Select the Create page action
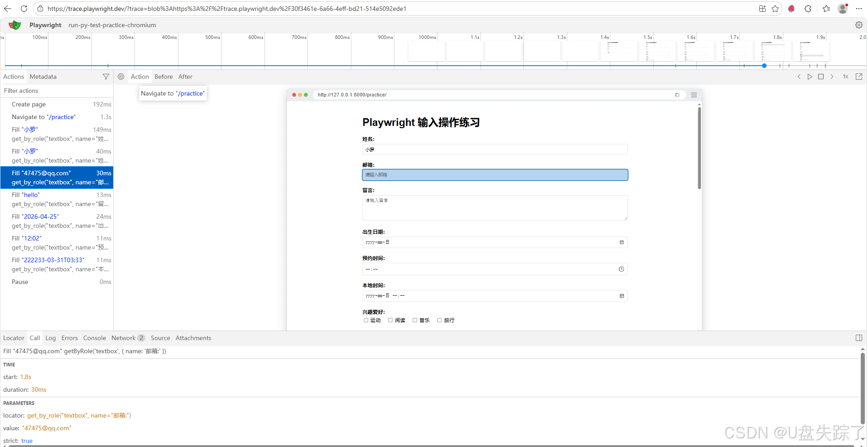The width and height of the screenshot is (868, 447). (57, 104)
